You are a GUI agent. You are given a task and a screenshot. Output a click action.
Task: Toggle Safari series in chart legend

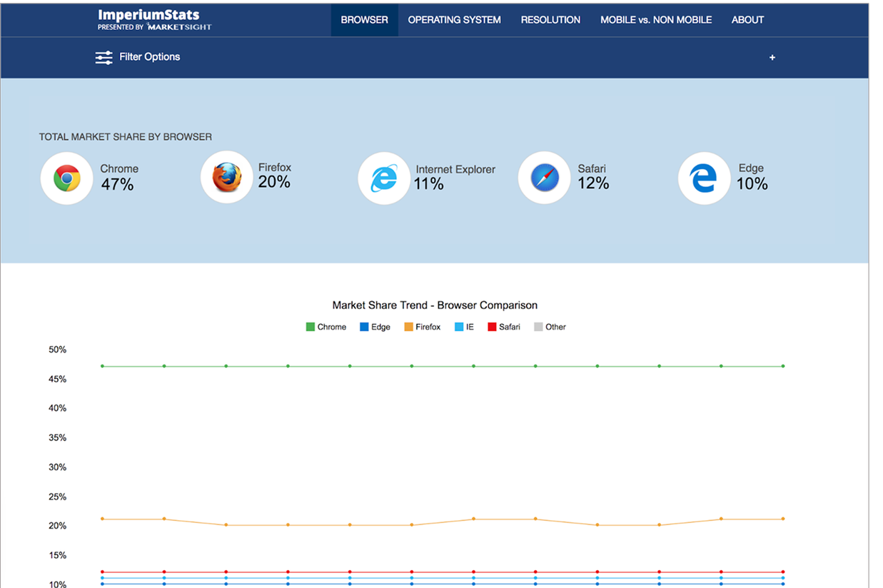(x=504, y=327)
